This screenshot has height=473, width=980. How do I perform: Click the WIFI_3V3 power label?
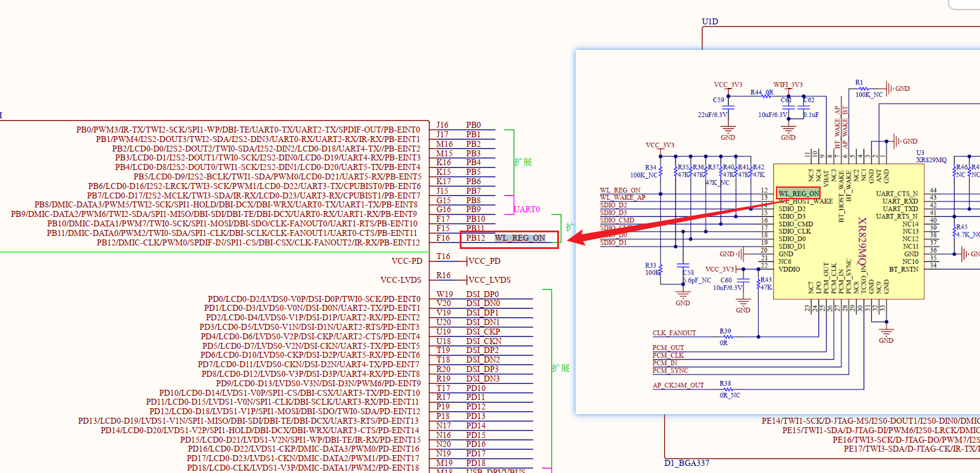pos(788,84)
